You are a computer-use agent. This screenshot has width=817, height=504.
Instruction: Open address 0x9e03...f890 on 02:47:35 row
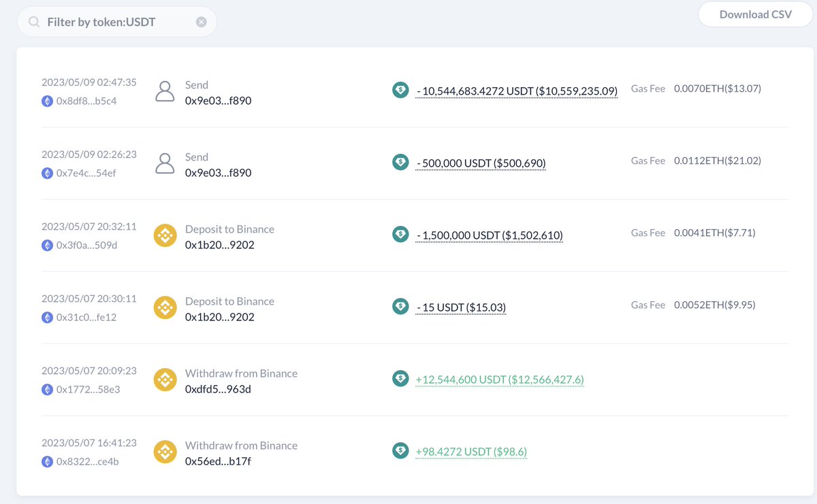219,101
